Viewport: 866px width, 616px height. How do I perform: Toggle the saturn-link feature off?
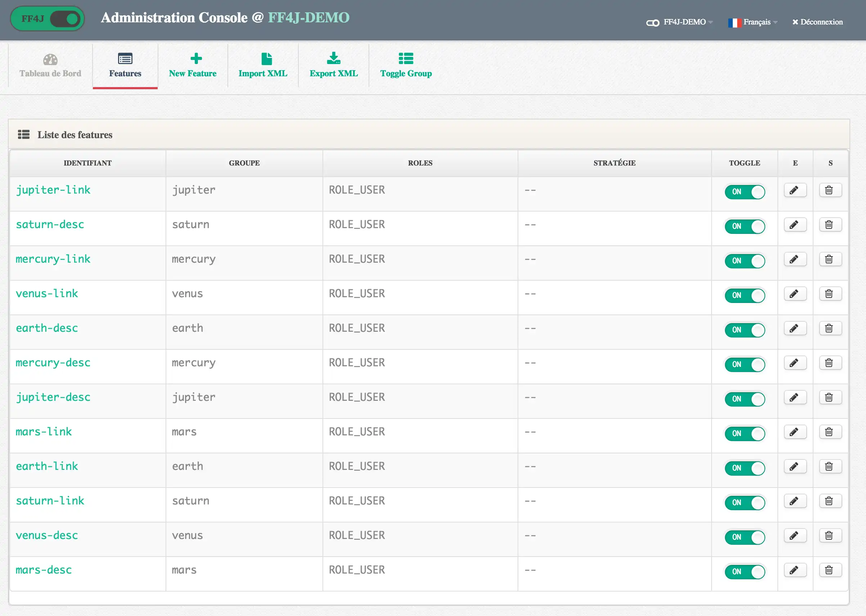(x=744, y=502)
